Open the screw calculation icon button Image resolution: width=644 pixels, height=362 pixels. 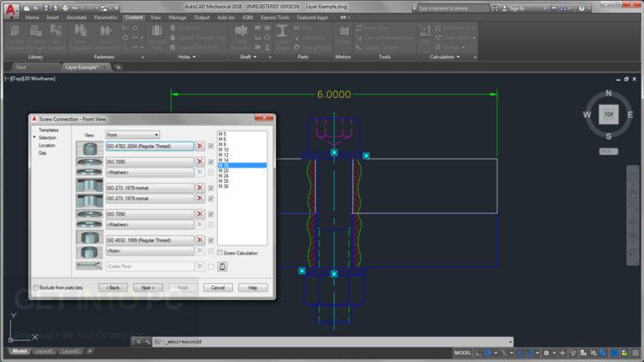tap(222, 266)
